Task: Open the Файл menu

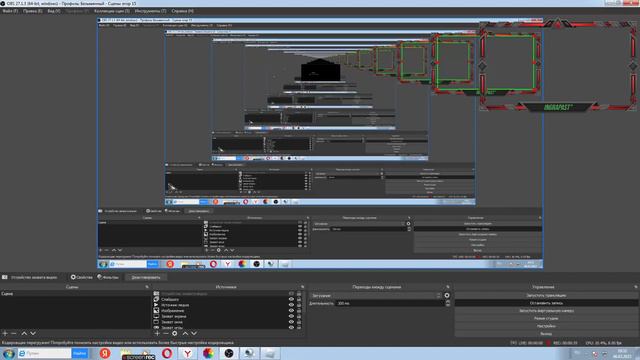Action: pos(10,11)
